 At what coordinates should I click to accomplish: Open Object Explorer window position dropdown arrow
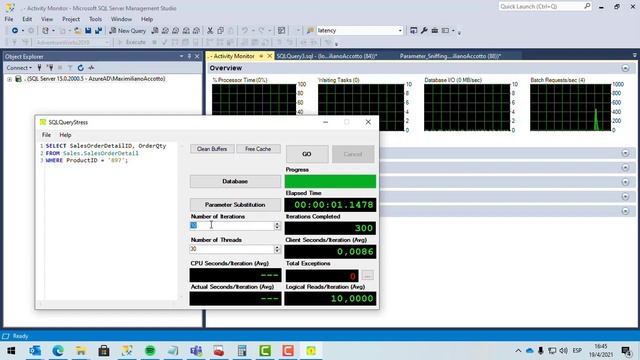tap(182, 56)
